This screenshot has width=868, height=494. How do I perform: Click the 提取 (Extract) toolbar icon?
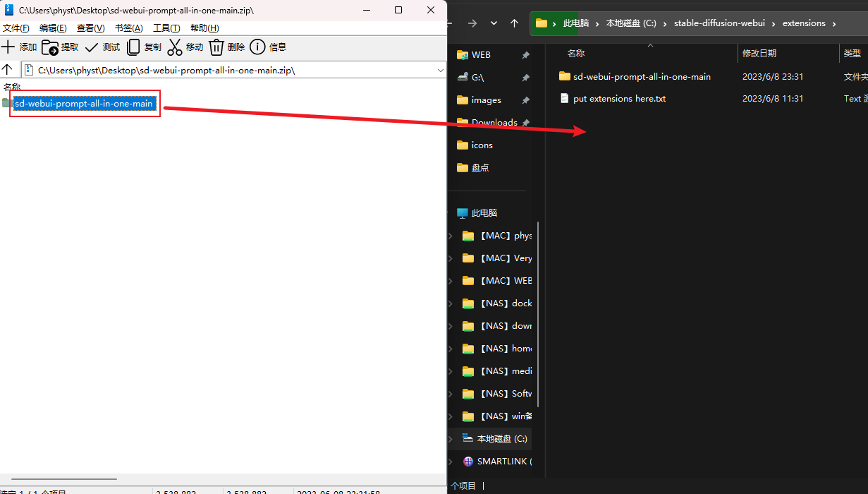(50, 47)
